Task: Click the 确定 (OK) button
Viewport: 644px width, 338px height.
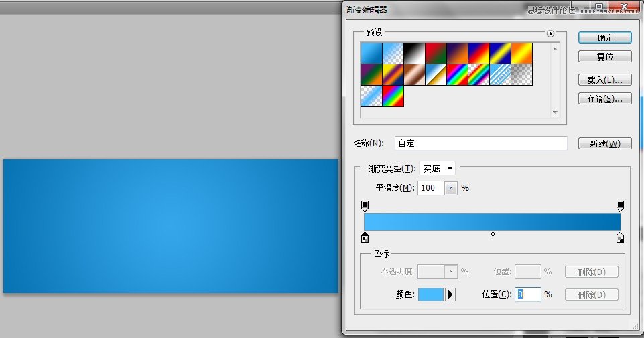Action: tap(604, 37)
